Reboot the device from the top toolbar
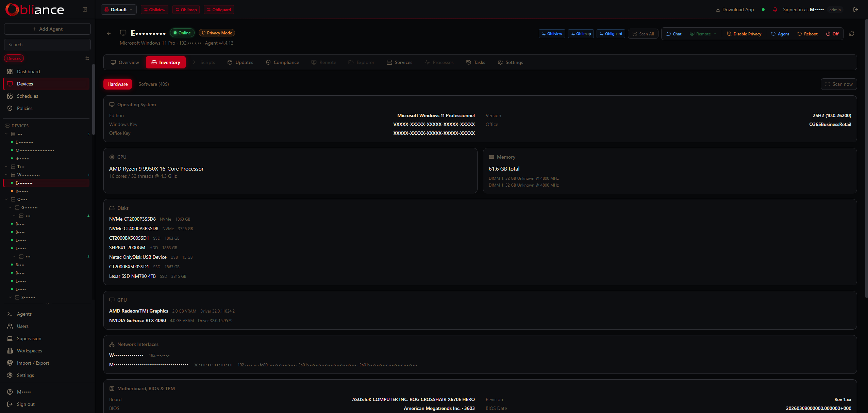Viewport: 868px width, 413px height. coord(807,34)
